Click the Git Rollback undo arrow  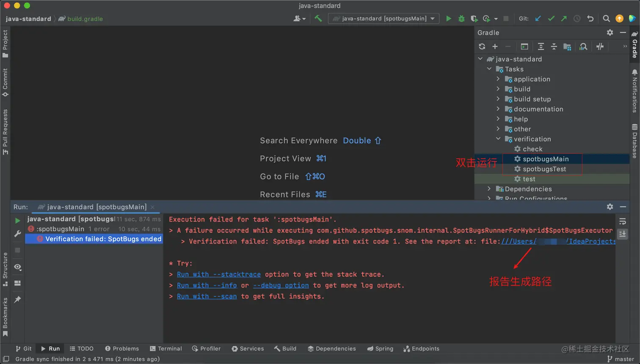point(590,19)
